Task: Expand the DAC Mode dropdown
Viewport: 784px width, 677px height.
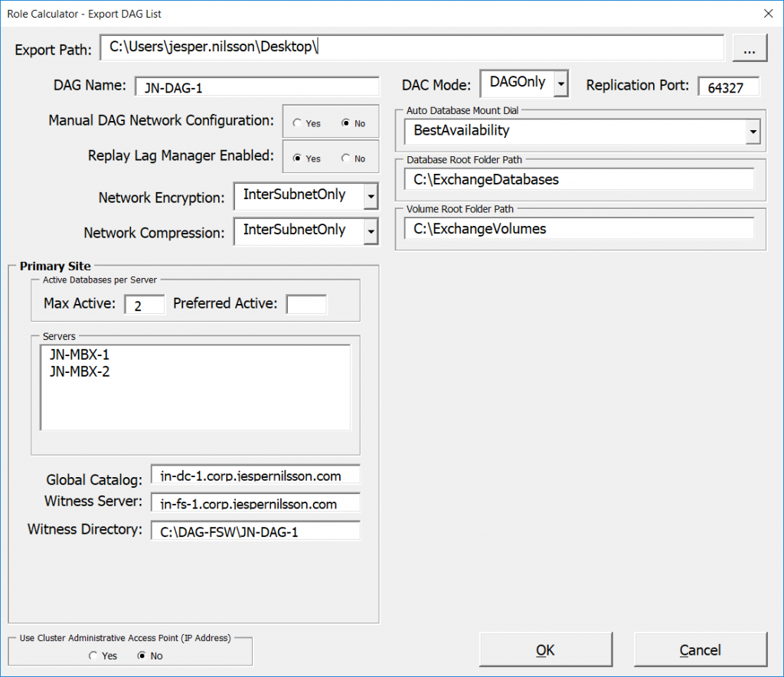Action: point(560,84)
